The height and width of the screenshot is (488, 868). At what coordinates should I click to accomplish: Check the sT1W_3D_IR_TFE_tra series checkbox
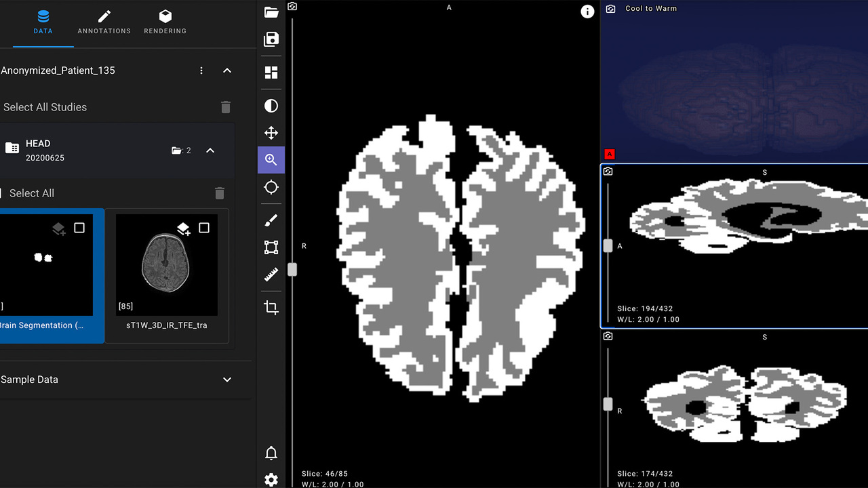tap(204, 228)
